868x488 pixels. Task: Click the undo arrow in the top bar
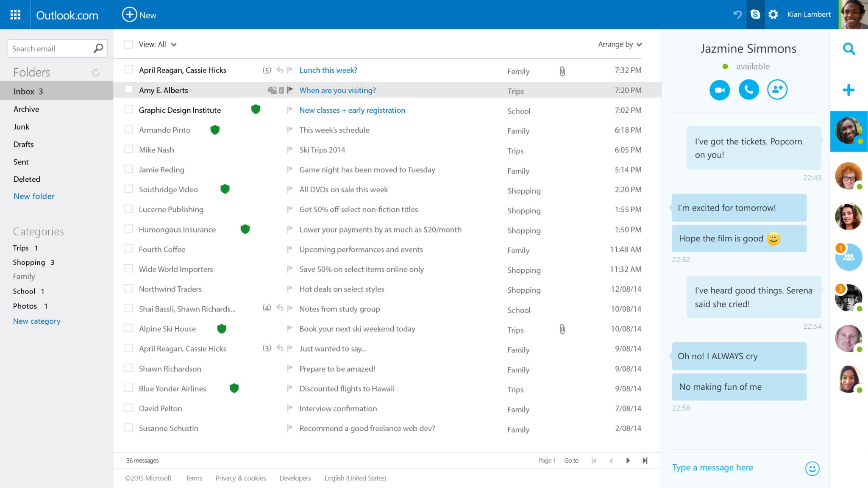(x=737, y=14)
